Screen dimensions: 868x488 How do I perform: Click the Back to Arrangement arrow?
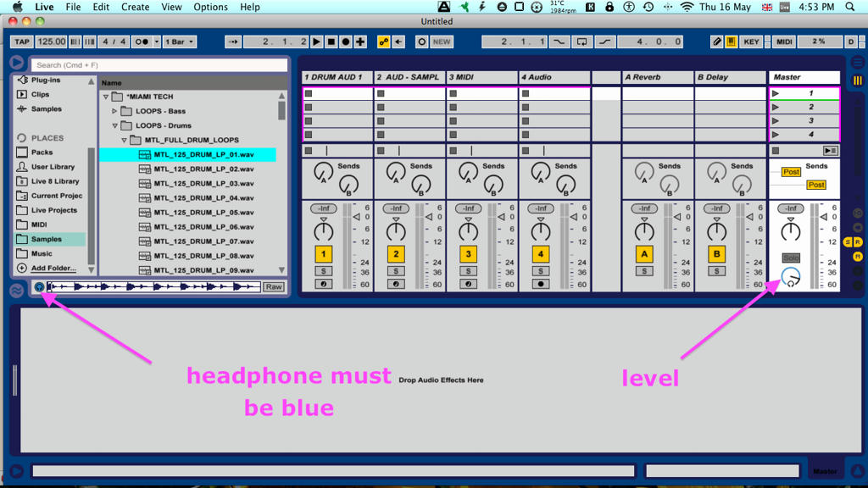point(398,42)
